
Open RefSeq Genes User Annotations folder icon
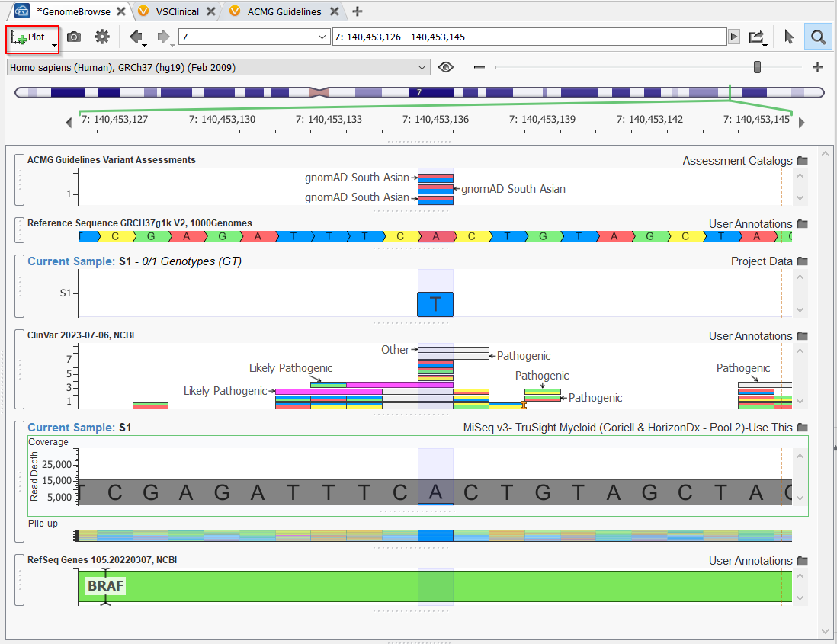(x=802, y=561)
